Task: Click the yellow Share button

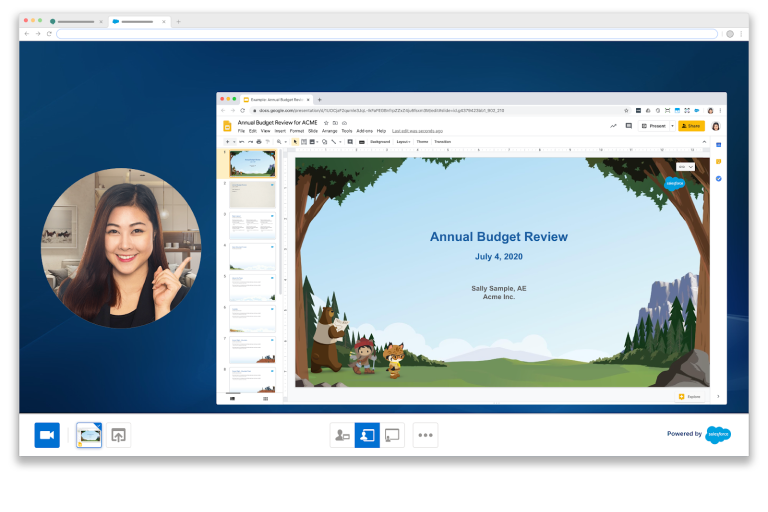Action: point(691,126)
